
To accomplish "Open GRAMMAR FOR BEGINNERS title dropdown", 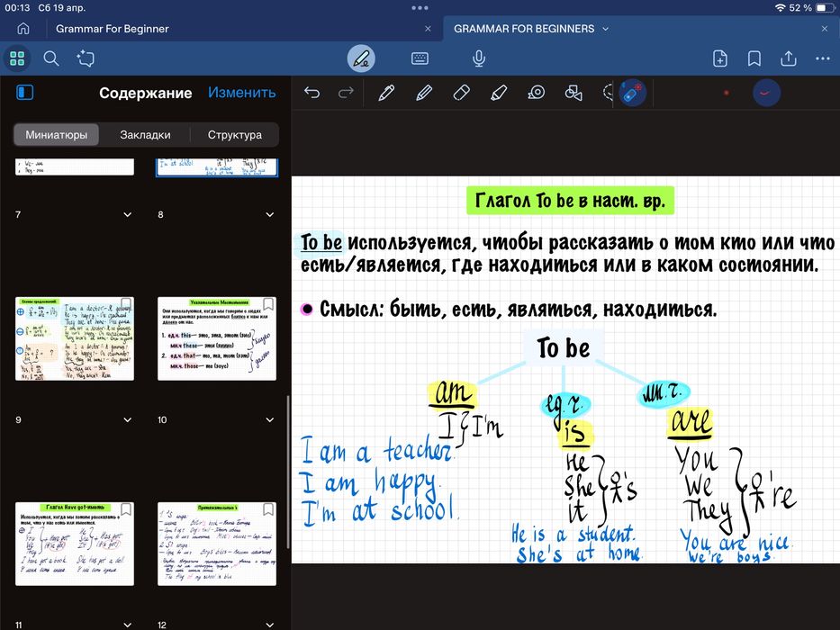I will 606,29.
